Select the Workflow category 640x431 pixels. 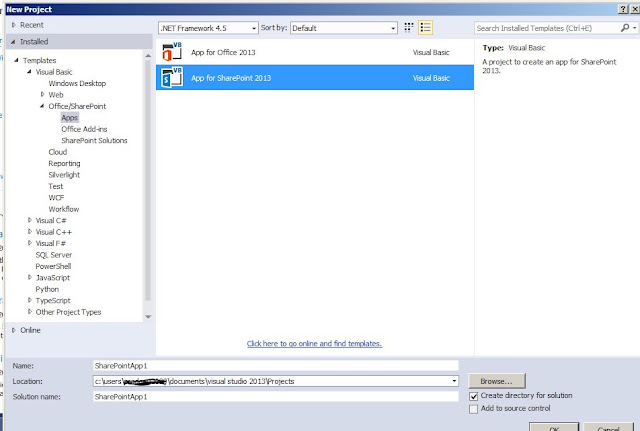click(x=64, y=209)
